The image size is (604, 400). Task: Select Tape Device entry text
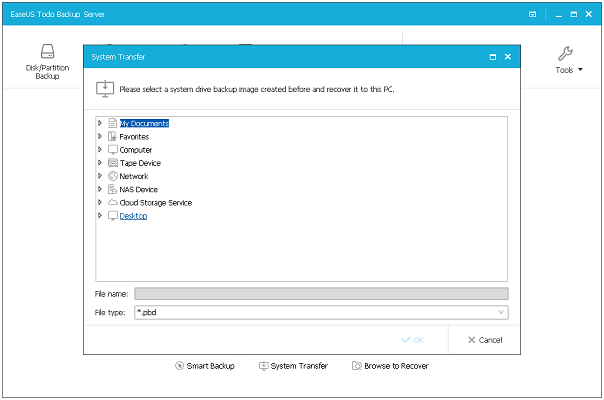coord(140,163)
